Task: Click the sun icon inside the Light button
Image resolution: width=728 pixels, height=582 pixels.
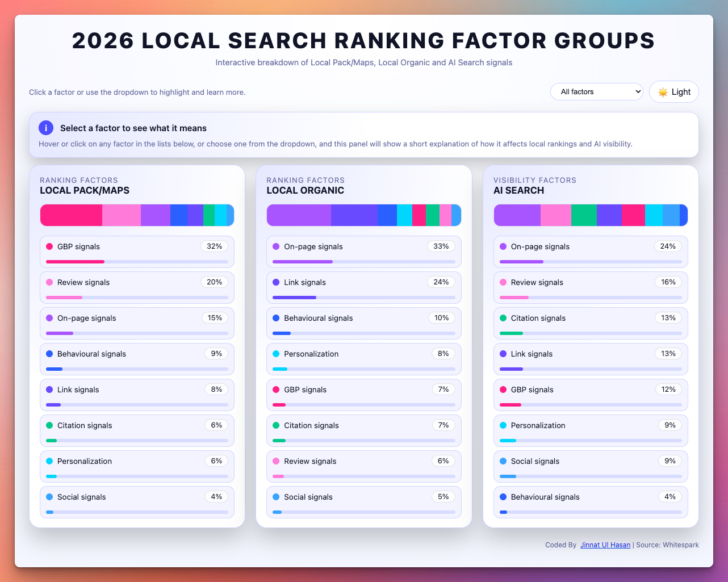Action: [663, 91]
